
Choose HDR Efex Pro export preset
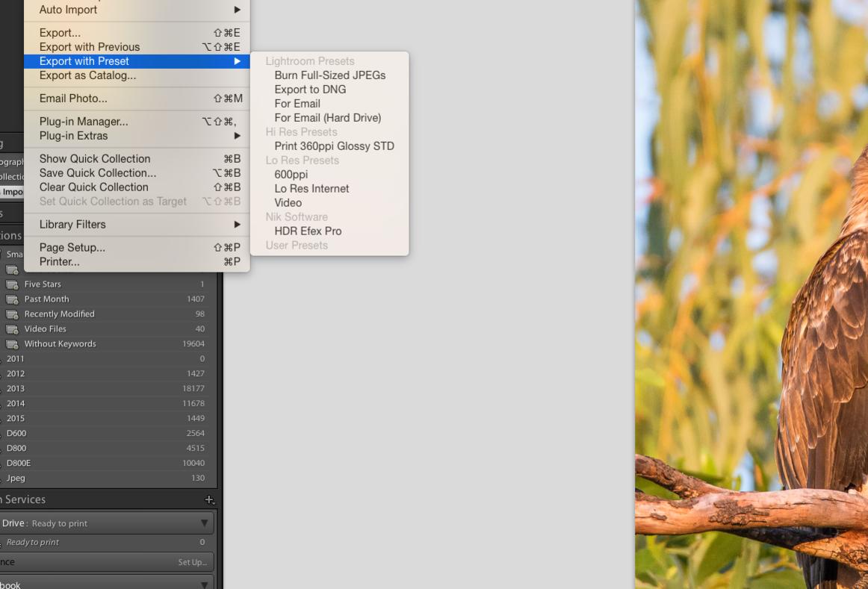click(x=308, y=231)
